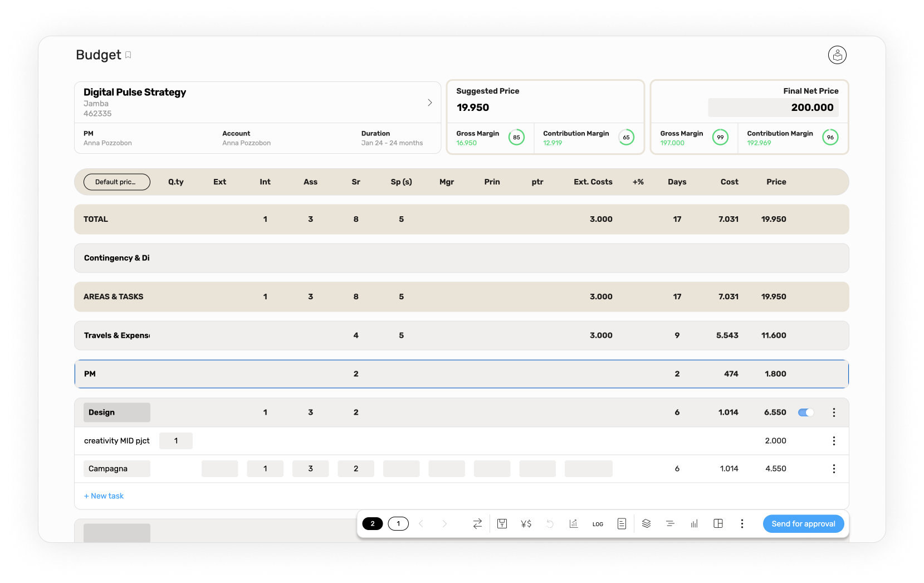Click Contribution Margin 65 percent indicator
The height and width of the screenshot is (583, 924).
pyautogui.click(x=626, y=137)
